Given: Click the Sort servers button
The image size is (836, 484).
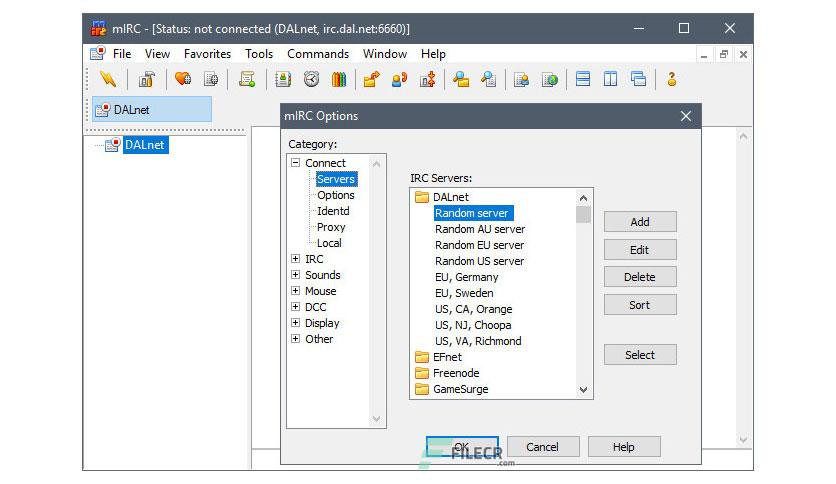Looking at the screenshot, I should [x=640, y=305].
